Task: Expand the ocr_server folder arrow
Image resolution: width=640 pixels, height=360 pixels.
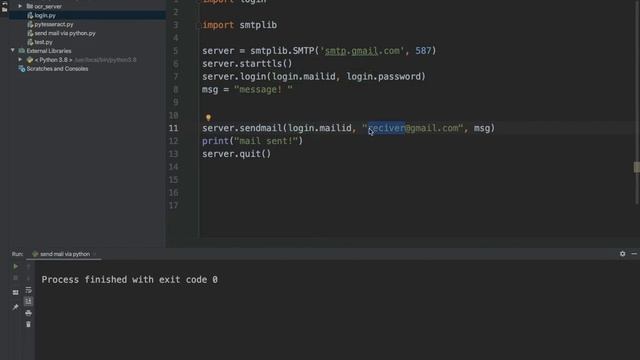Action: 20,7
